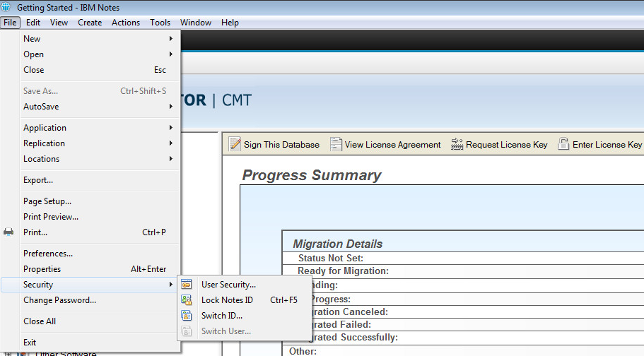Click the Switch ID icon
Viewport: 644px width, 356px height.
coord(187,316)
